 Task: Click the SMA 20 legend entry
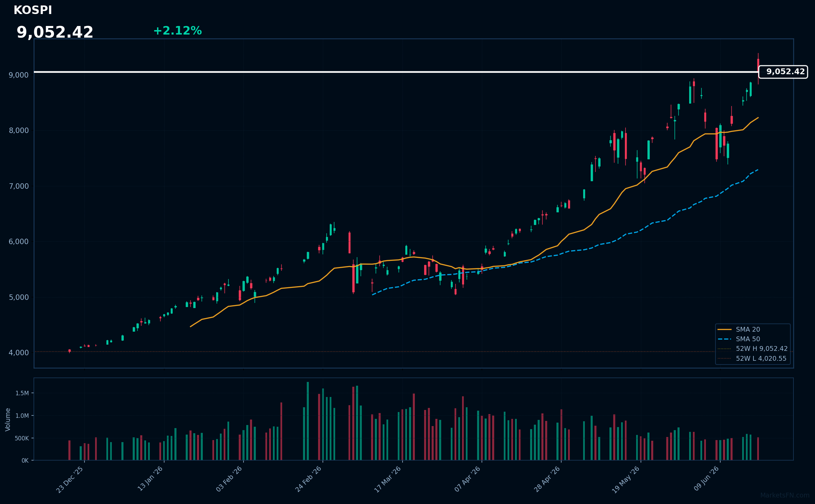point(739,329)
